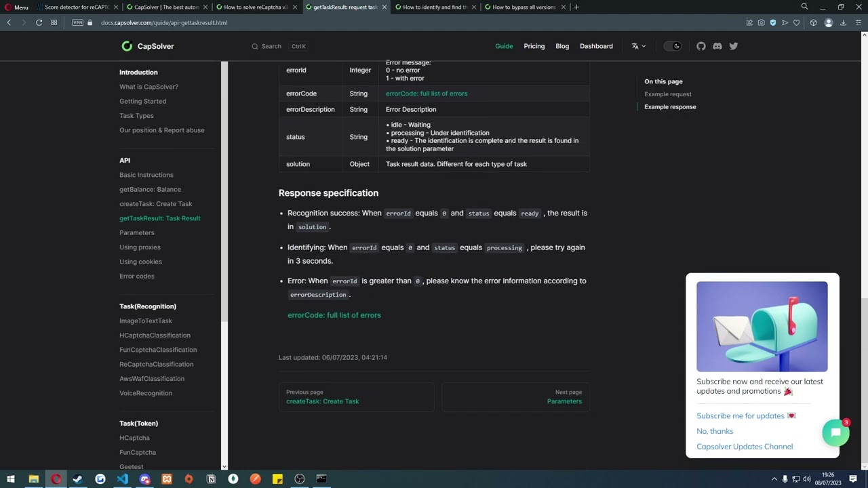Click Subscribe me for updates
Screen dimensions: 868x488
coord(746,416)
